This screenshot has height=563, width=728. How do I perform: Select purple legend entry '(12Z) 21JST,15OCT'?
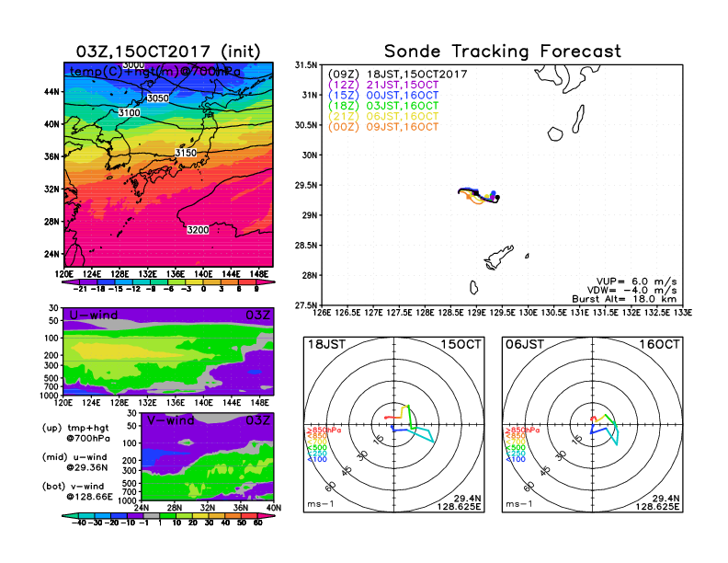point(383,85)
